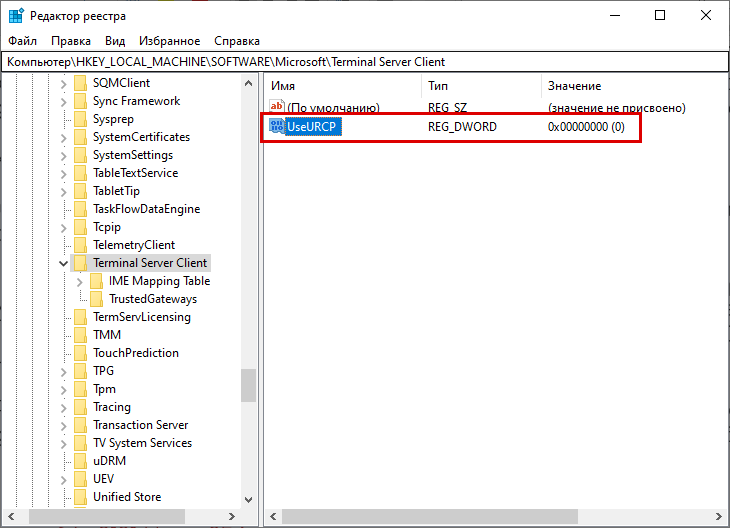Click the TaskFlowDataEngine folder icon

click(81, 209)
